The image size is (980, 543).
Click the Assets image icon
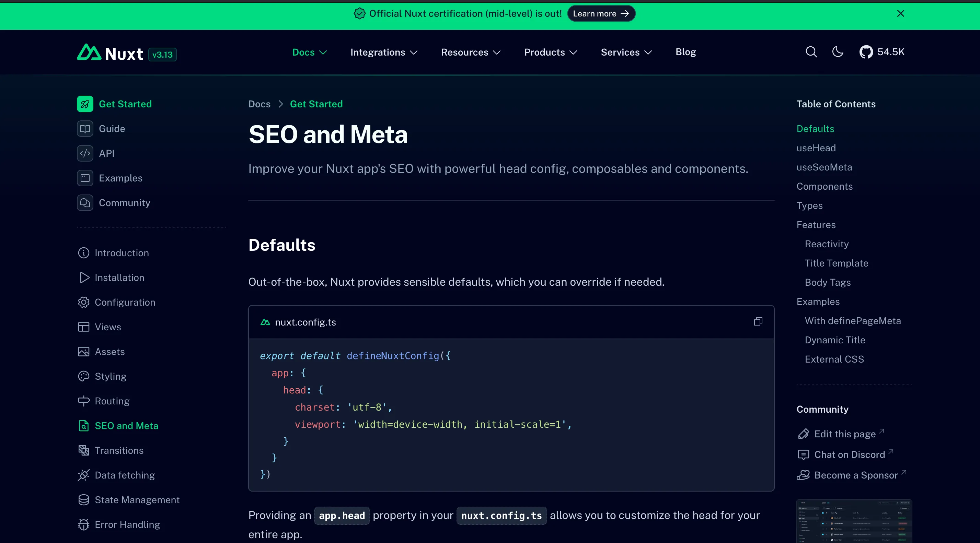coord(84,352)
